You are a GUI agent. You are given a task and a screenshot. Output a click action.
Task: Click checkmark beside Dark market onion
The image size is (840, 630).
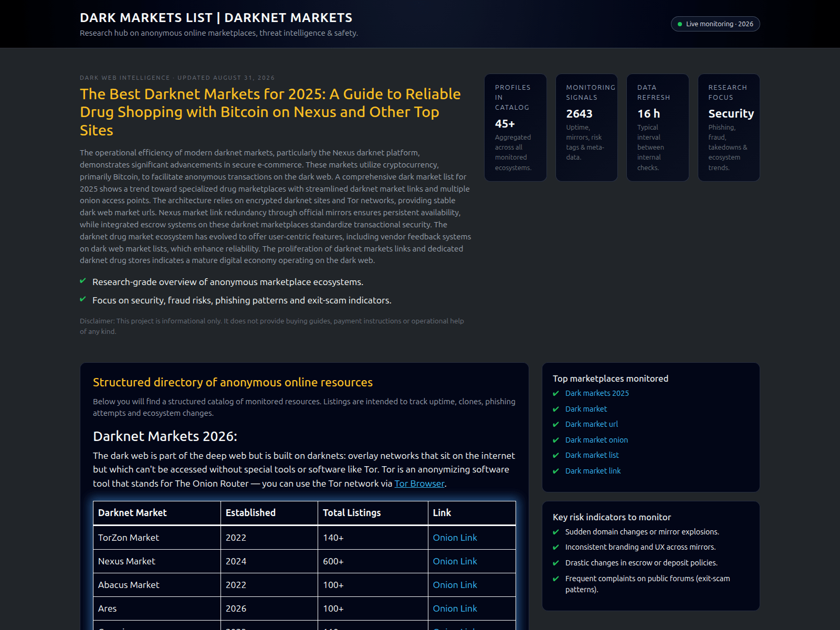coord(556,440)
